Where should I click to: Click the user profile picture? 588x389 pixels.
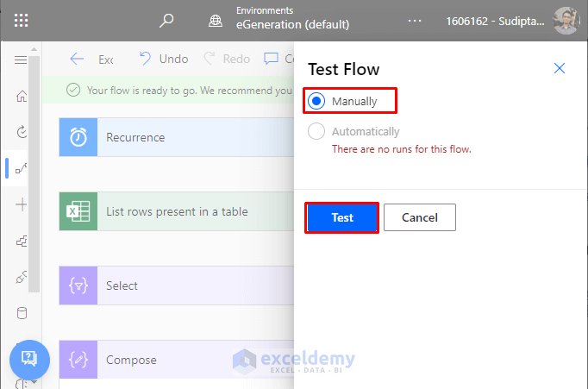point(566,21)
